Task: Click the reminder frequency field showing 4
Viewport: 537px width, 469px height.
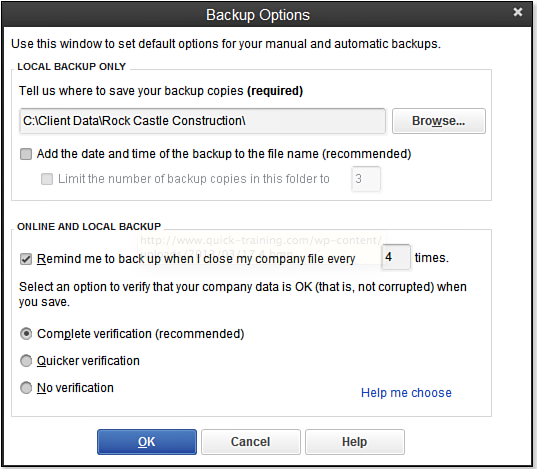Action: pyautogui.click(x=396, y=257)
